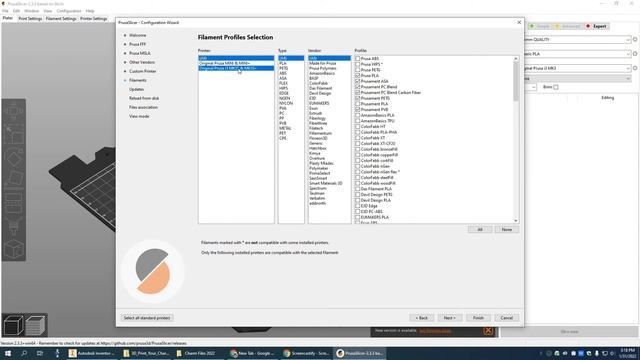The image size is (640, 360).
Task: Check the AmazonBasics TPU profile
Action: 358,121
